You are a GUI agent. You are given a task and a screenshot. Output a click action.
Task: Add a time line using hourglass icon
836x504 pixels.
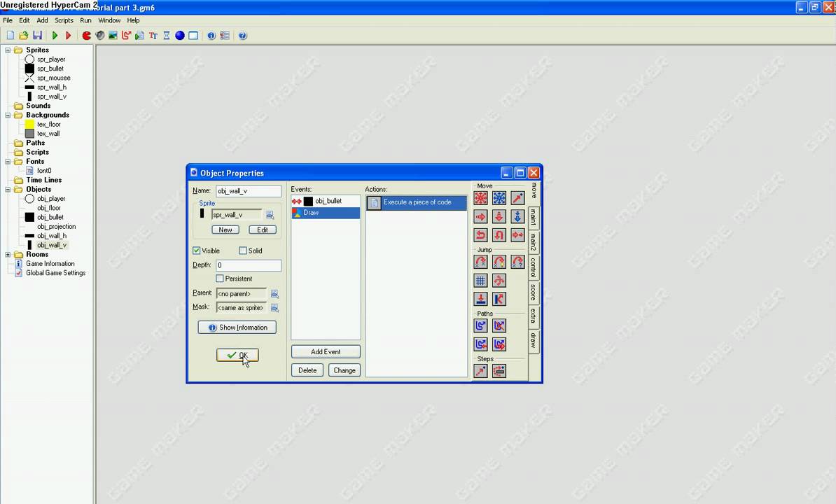click(167, 36)
